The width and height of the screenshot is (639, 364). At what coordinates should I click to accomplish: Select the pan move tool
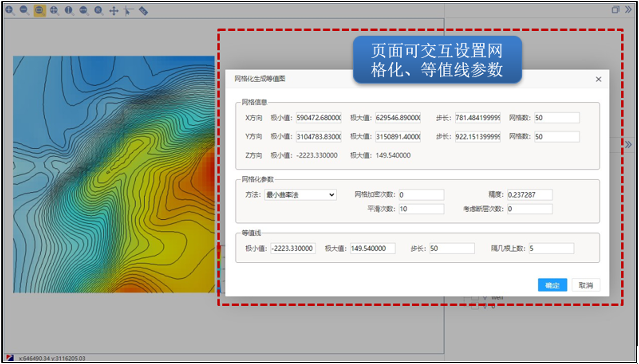114,9
